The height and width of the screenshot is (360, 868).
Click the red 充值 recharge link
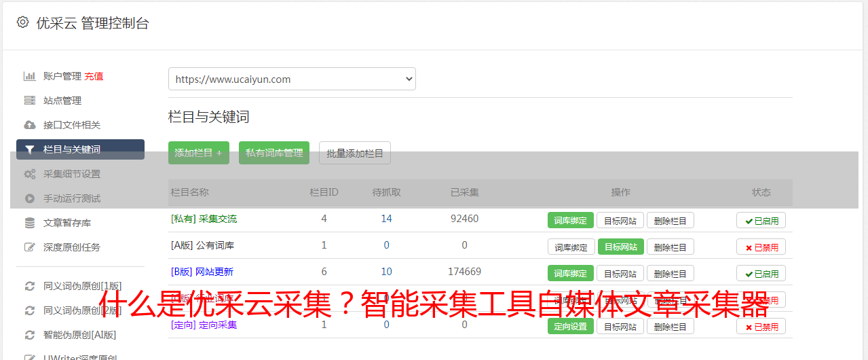click(94, 76)
